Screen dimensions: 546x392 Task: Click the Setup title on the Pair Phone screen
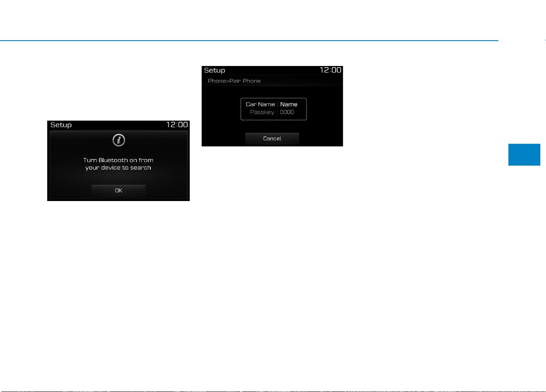pyautogui.click(x=215, y=70)
